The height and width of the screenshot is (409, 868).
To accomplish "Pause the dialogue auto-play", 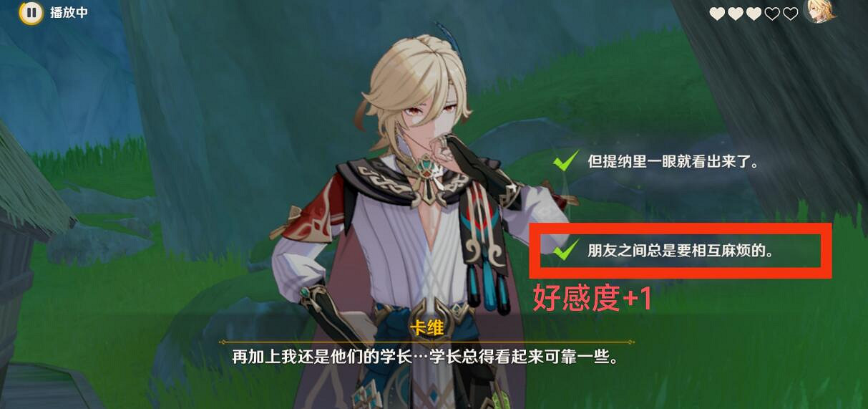I will point(31,13).
